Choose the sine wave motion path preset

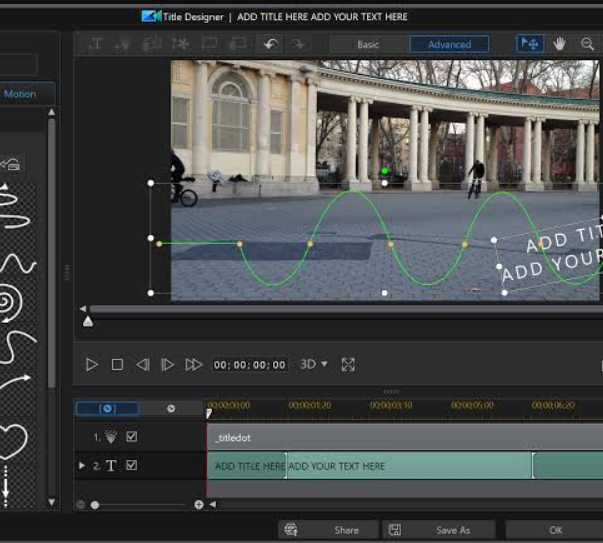pyautogui.click(x=18, y=263)
